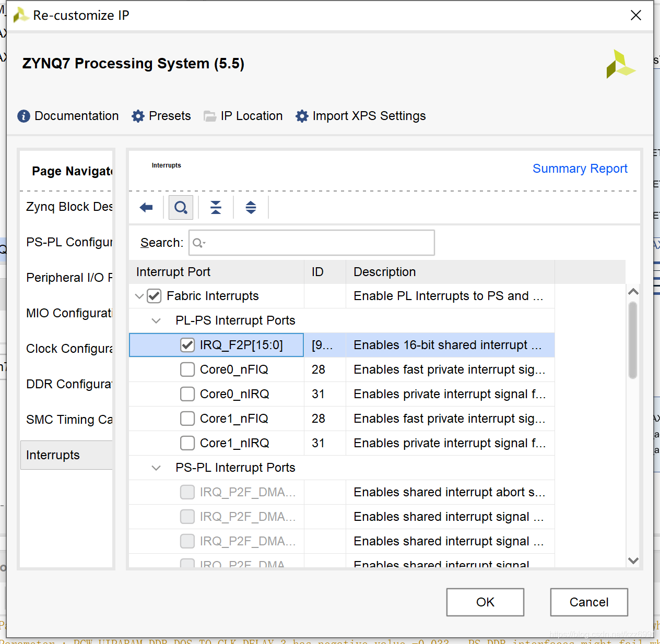The height and width of the screenshot is (644, 660).
Task: Focus the Search input field
Action: [x=312, y=243]
